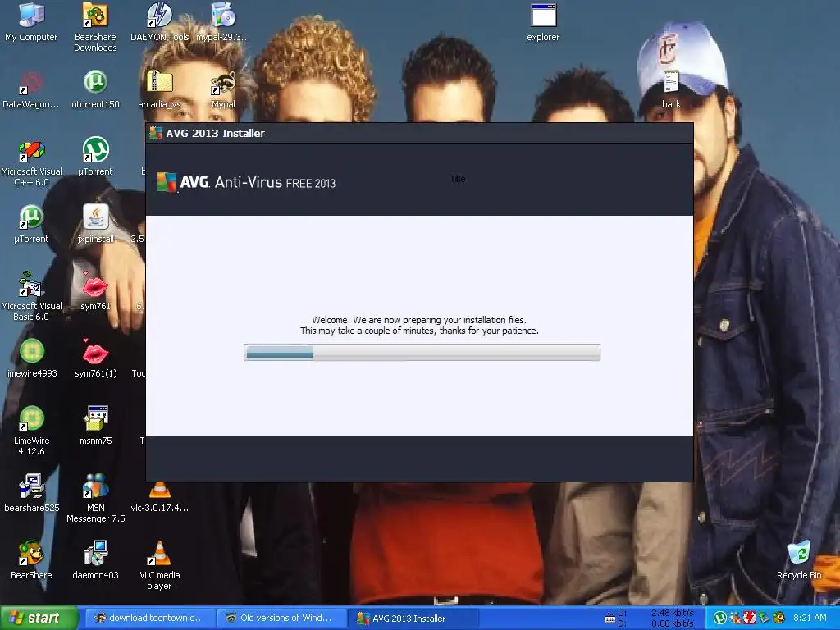840x630 pixels.
Task: Select the Microsoft Visual C++ 6.0 shortcut
Action: tap(31, 163)
